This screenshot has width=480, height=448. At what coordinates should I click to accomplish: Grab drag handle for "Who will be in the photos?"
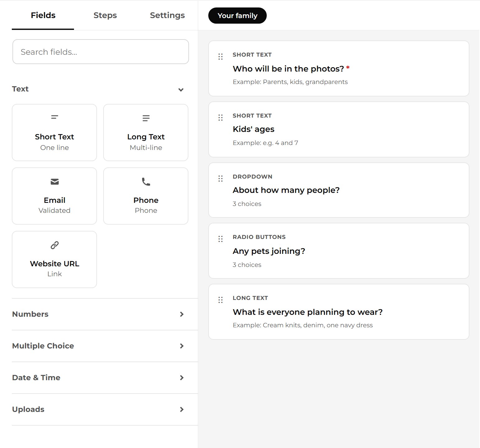[220, 57]
